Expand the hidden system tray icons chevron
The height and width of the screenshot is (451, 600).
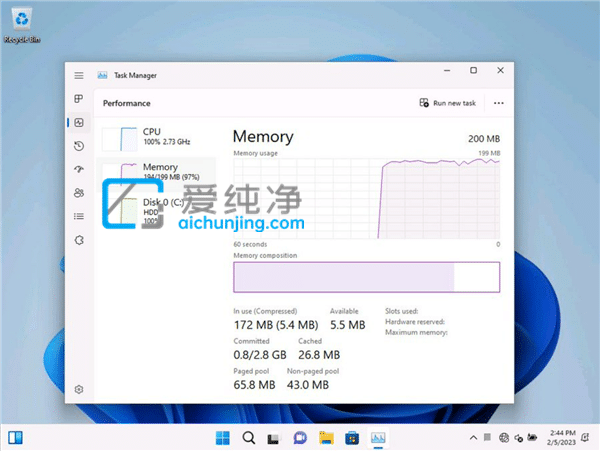pyautogui.click(x=473, y=438)
